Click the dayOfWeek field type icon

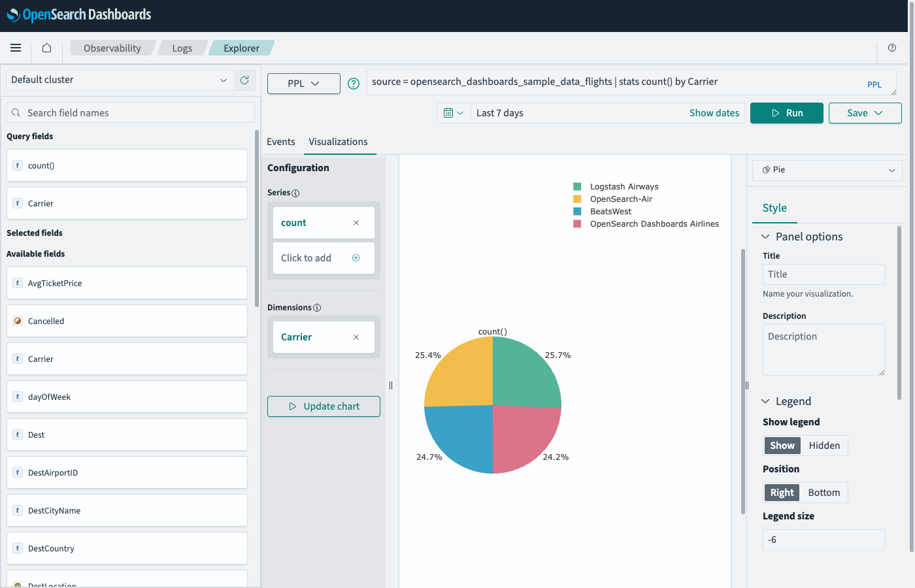point(18,397)
